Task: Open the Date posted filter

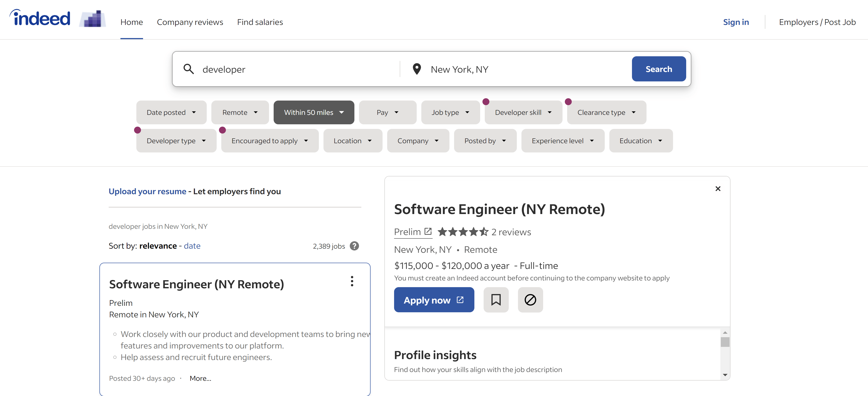Action: [171, 113]
